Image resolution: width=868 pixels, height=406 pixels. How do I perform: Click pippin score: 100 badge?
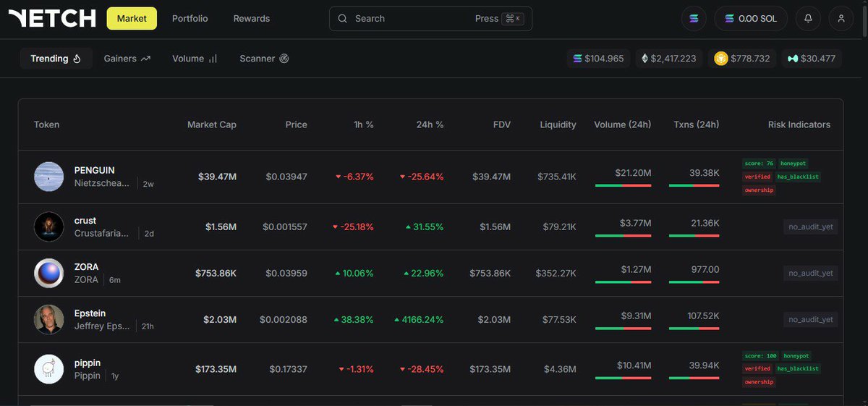click(x=759, y=356)
